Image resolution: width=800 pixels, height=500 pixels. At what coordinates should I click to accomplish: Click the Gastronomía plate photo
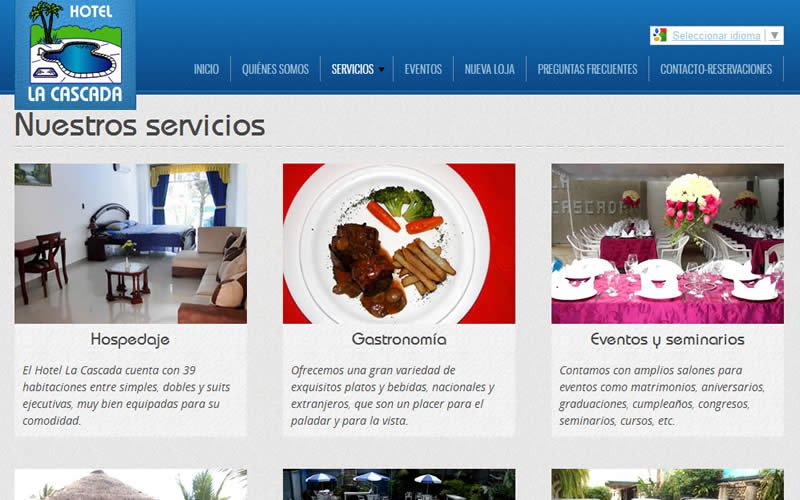(399, 243)
